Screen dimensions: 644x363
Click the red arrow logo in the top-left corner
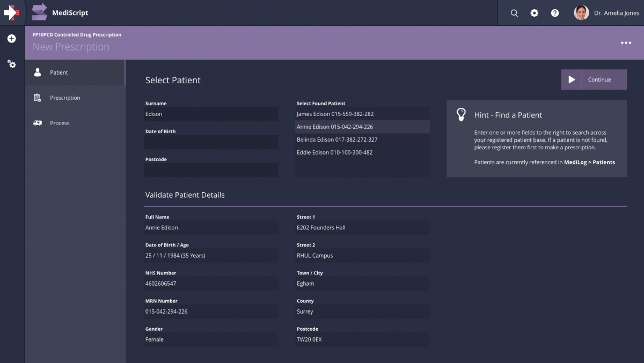tap(12, 12)
